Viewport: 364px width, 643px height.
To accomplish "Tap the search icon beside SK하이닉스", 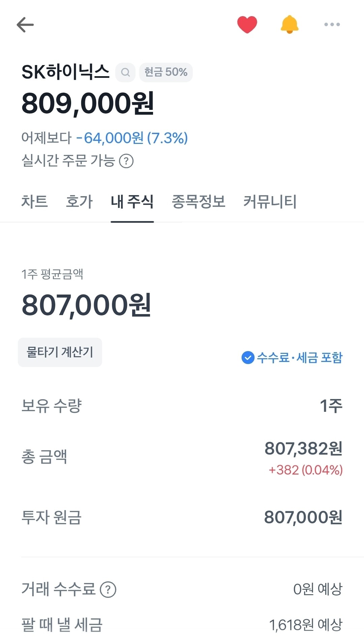I will click(x=125, y=72).
